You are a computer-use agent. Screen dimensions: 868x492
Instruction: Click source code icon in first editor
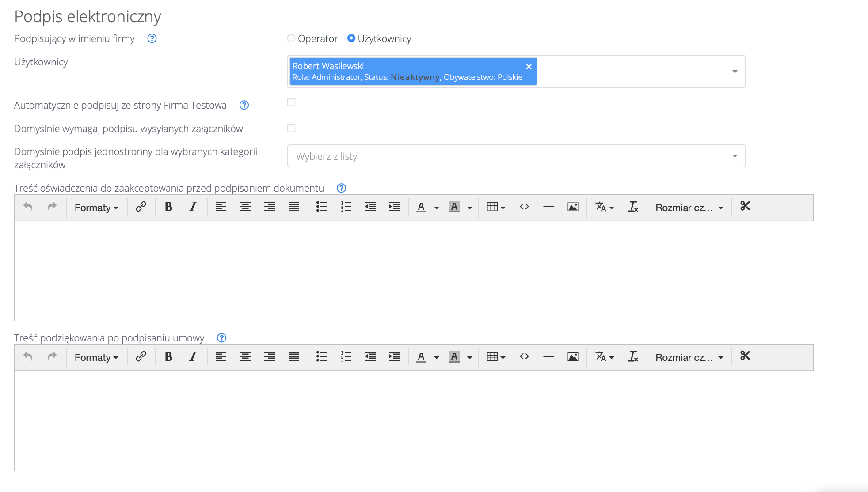(x=524, y=207)
